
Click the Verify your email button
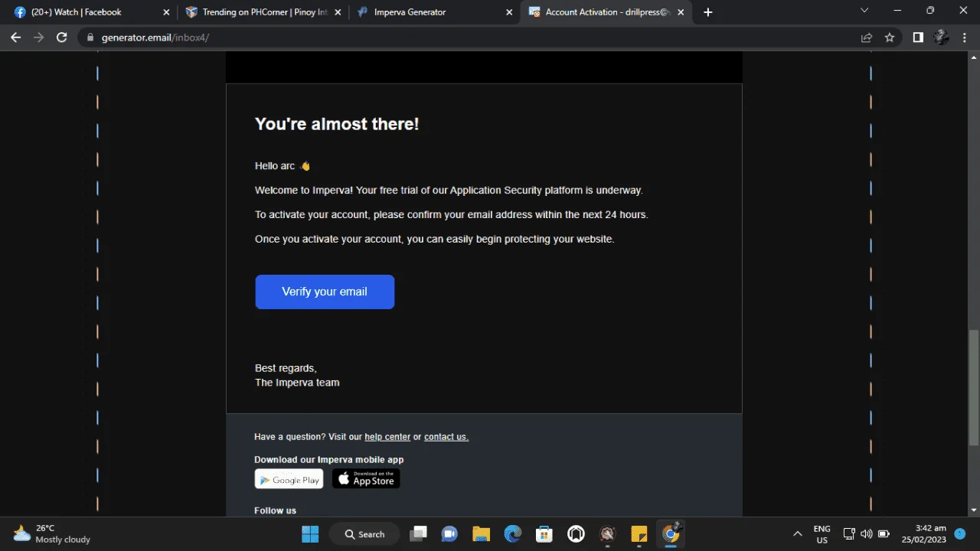tap(325, 292)
